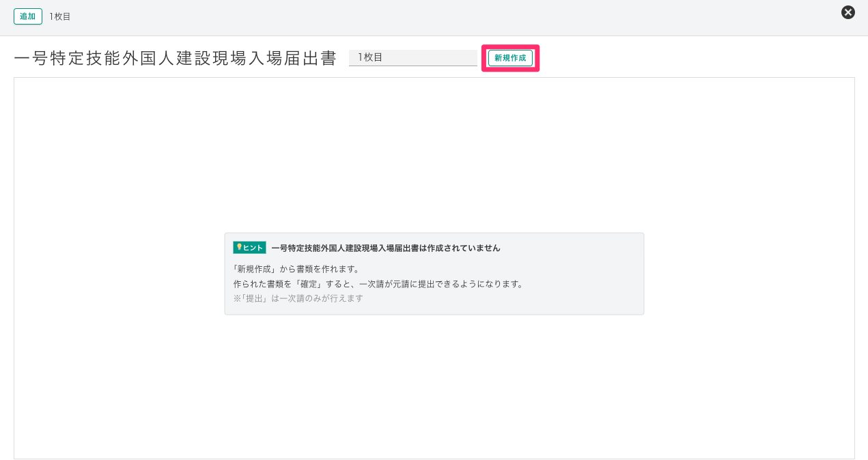Click the lightbulb icon in the hint badge
This screenshot has height=460, width=868.
pyautogui.click(x=239, y=247)
